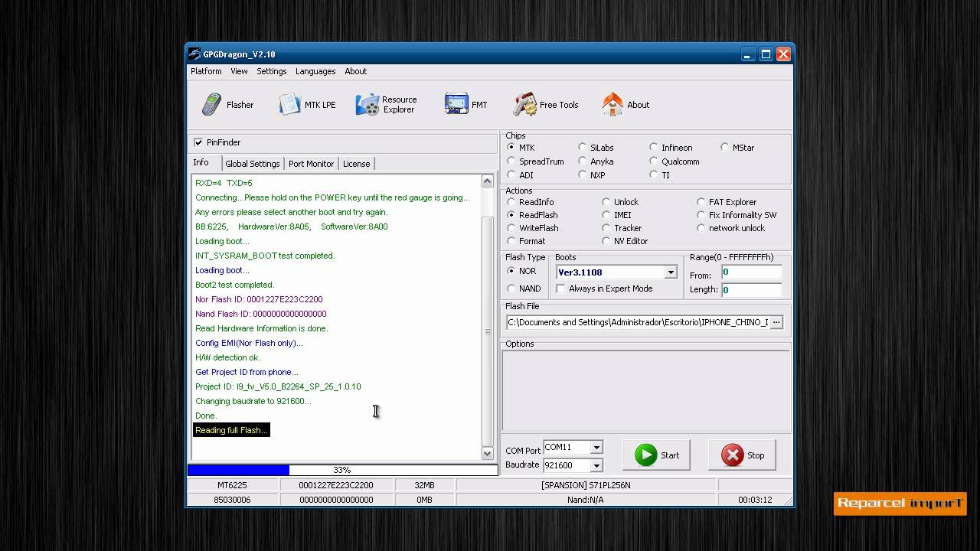The height and width of the screenshot is (551, 980).
Task: Open the Boots version Ver3.1108 dropdown
Action: pyautogui.click(x=670, y=272)
